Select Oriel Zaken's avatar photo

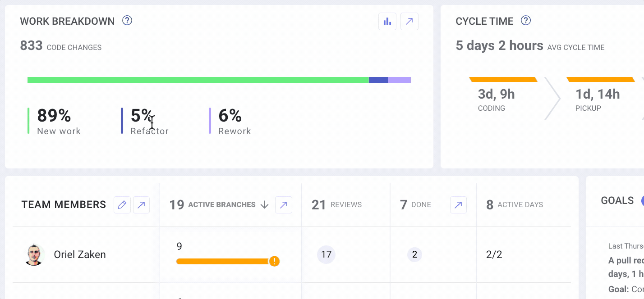34,254
